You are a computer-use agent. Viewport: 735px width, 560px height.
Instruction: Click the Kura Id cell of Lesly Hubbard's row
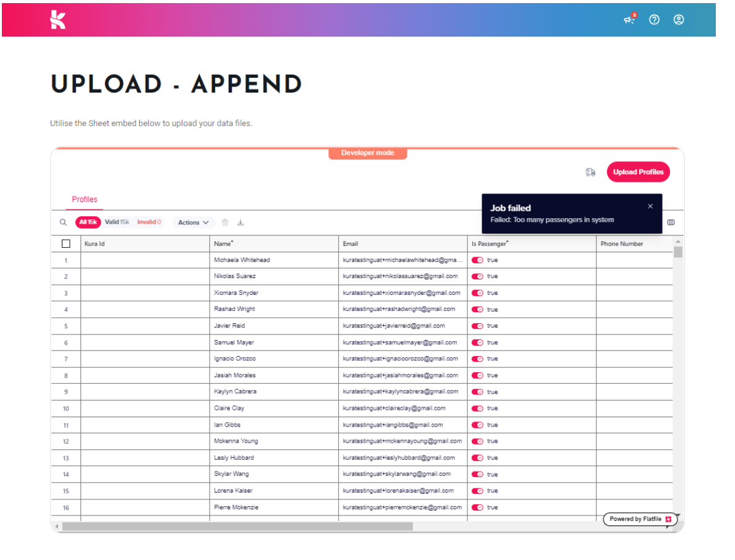pyautogui.click(x=145, y=458)
